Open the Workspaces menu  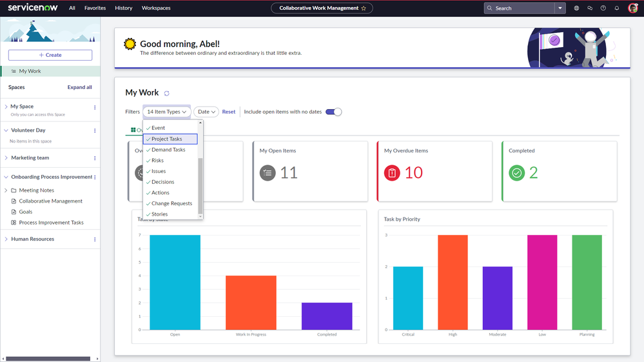click(x=156, y=8)
